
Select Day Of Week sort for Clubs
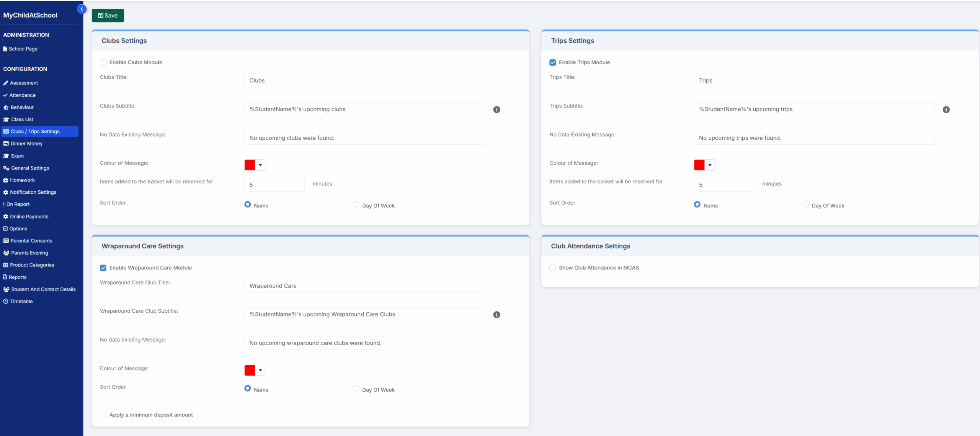[x=356, y=204]
